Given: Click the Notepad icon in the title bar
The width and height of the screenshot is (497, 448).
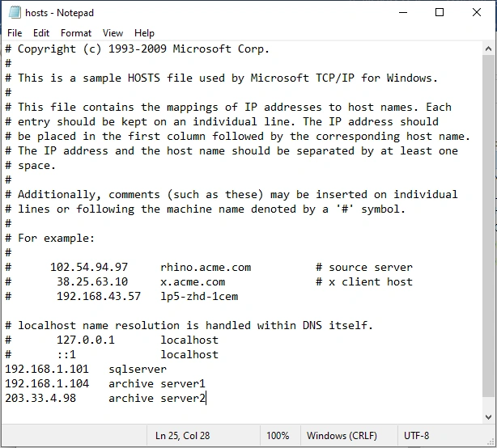Looking at the screenshot, I should [14, 12].
